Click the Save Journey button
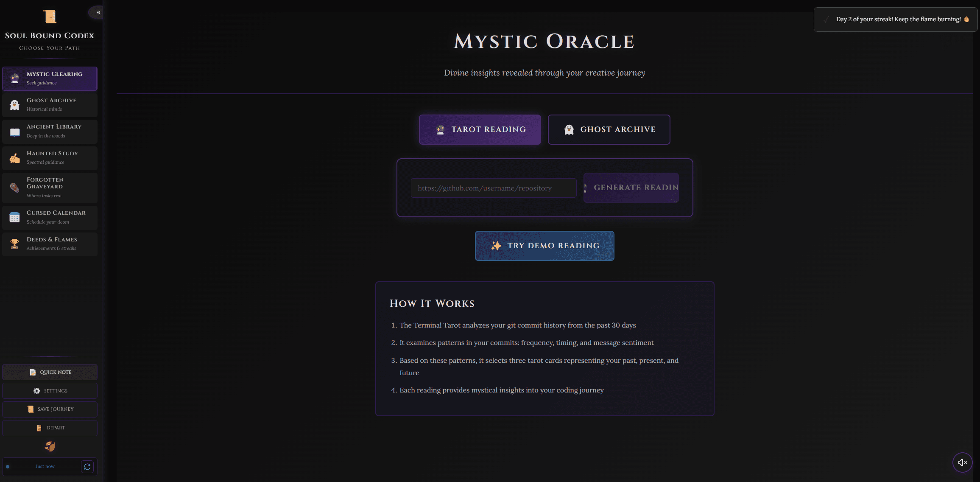Screen dimensions: 980x482 tap(50, 409)
